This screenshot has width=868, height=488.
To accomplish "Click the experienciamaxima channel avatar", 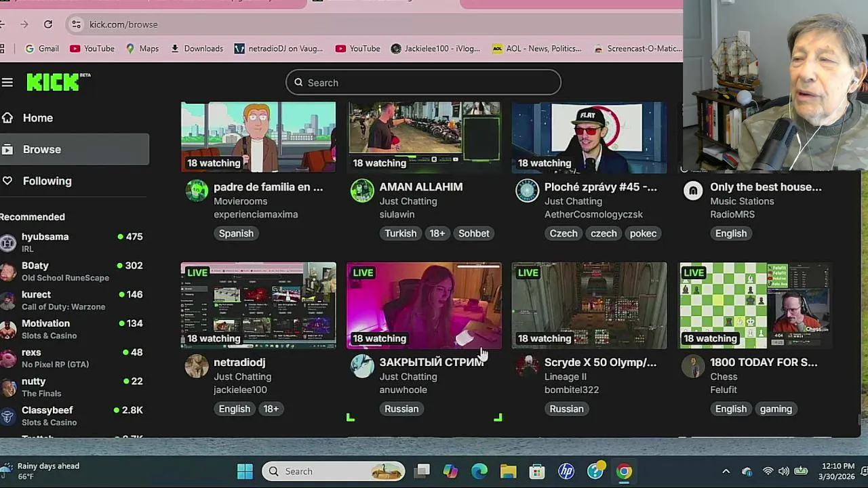I will click(x=197, y=190).
